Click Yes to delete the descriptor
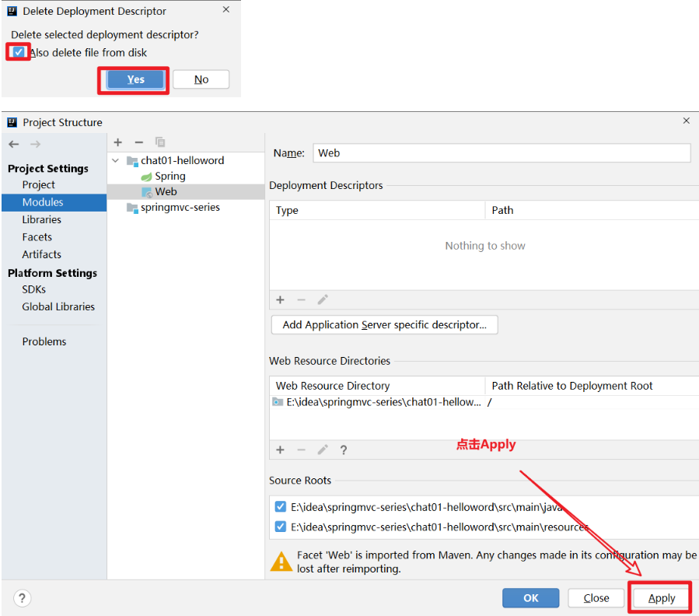This screenshot has height=616, width=699. tap(135, 79)
